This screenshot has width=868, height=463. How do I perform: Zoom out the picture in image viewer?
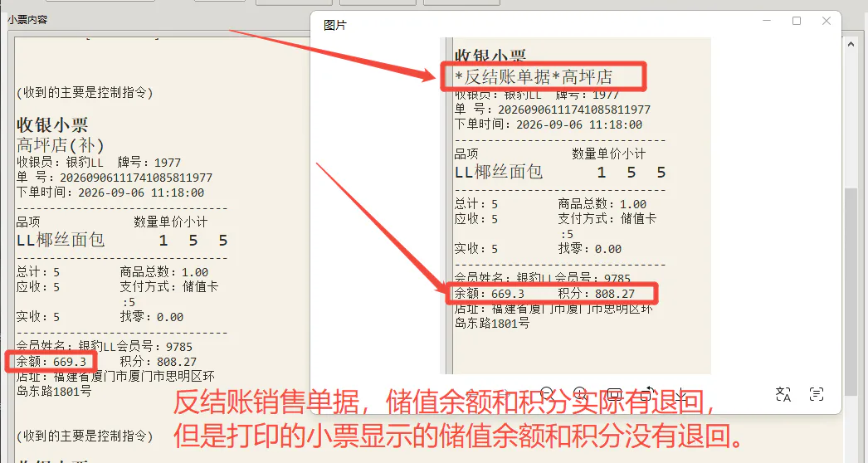pos(547,394)
